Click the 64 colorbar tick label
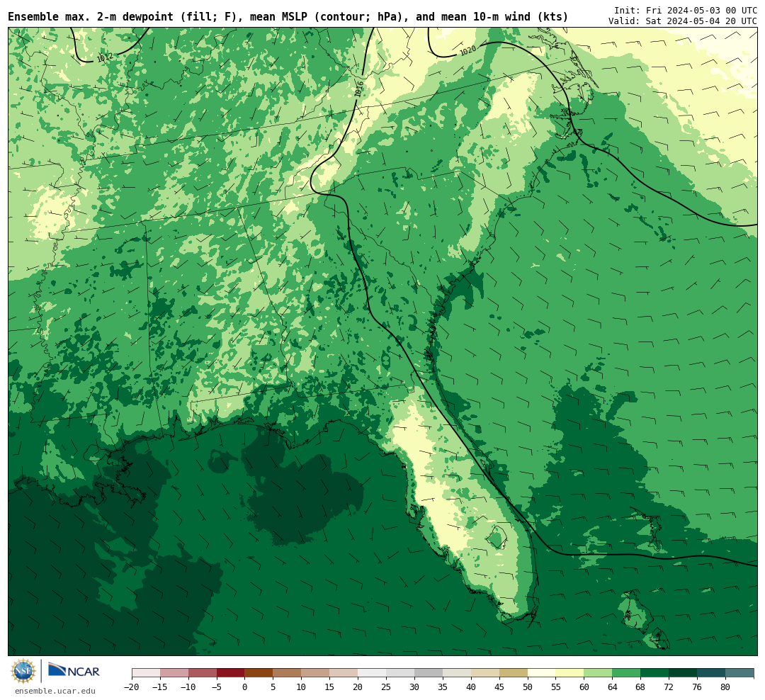Viewport: 765px width, 700px height. [613, 687]
